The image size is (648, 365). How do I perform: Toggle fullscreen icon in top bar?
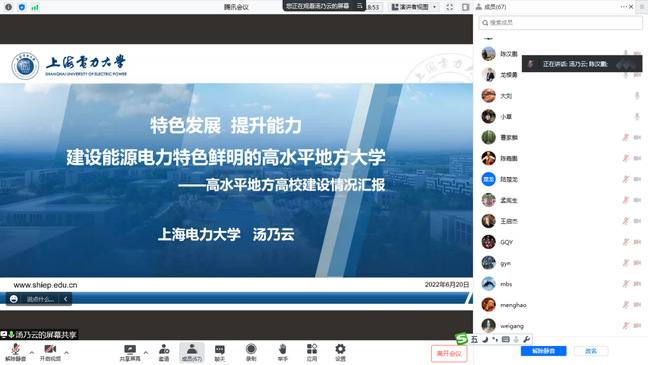(450, 7)
